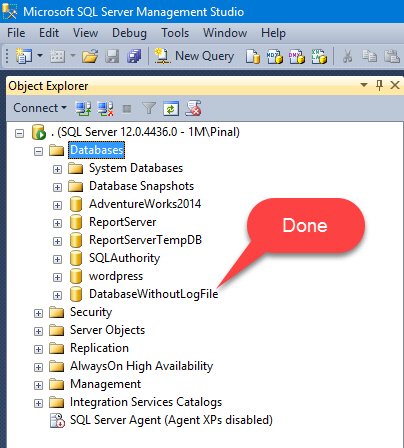This screenshot has width=404, height=448.
Task: Click the Refresh icon in Object Explorer
Action: [171, 109]
